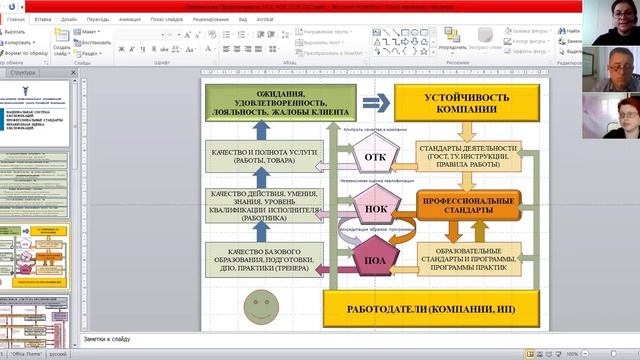Image resolution: width=640 pixels, height=360 pixels.
Task: Open the font color A dropdown
Action: (209, 49)
